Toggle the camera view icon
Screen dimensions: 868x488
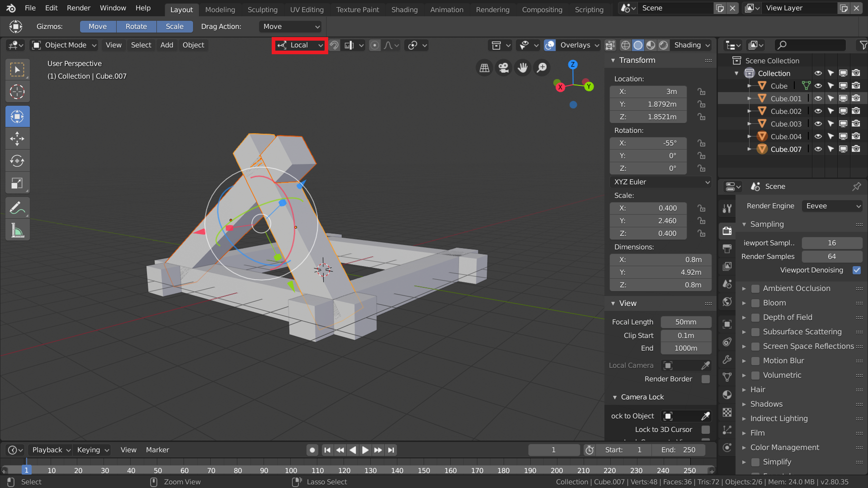[x=503, y=68]
